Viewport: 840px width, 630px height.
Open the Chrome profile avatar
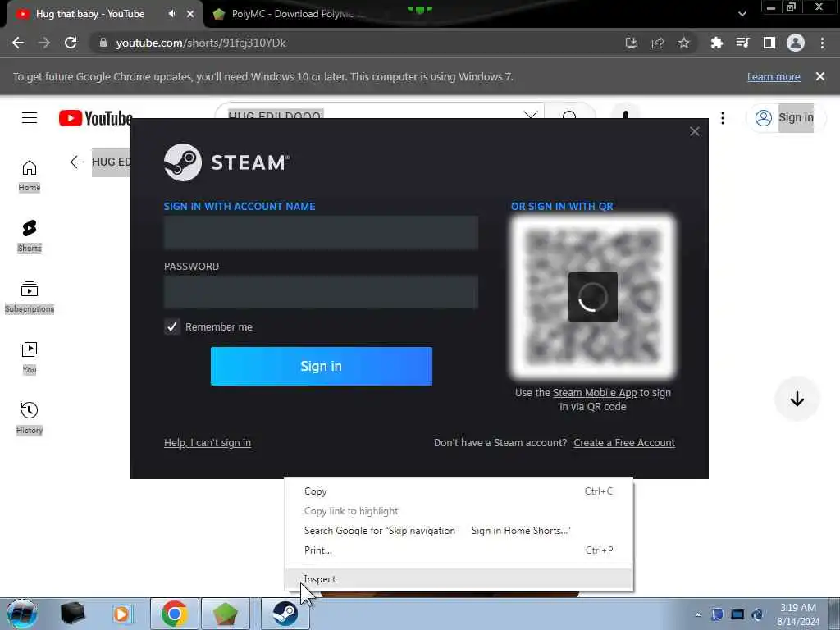796,43
